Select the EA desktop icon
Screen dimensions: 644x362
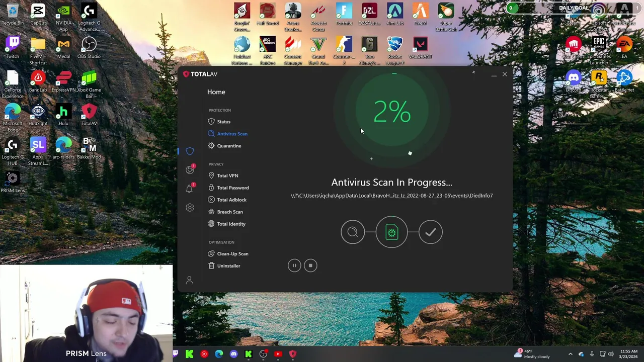click(624, 48)
